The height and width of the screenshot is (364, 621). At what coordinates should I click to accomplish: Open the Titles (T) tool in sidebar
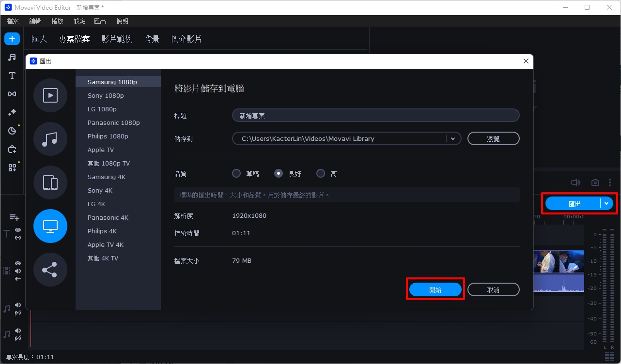(x=12, y=76)
